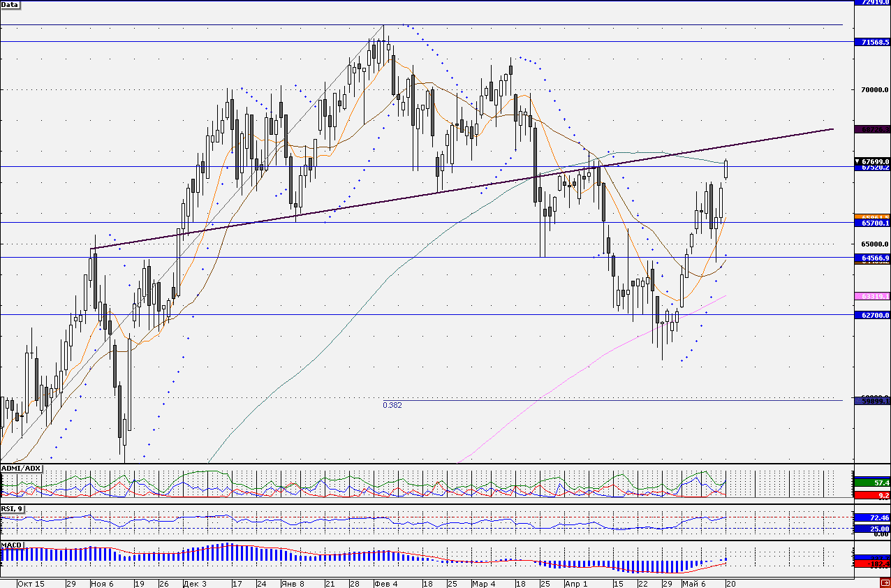Click the 65700.1 price level tag
The height and width of the screenshot is (588, 891).
[872, 223]
